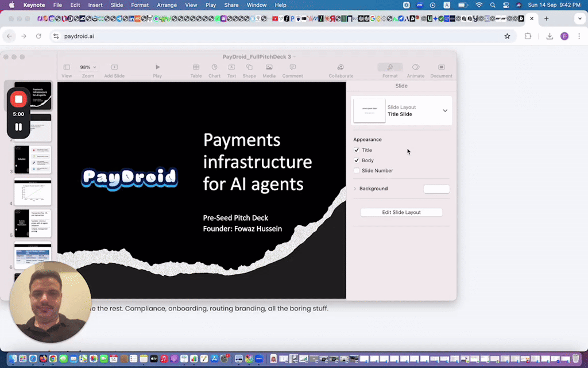Open a new browser tab with plus
The height and width of the screenshot is (368, 588).
(547, 18)
